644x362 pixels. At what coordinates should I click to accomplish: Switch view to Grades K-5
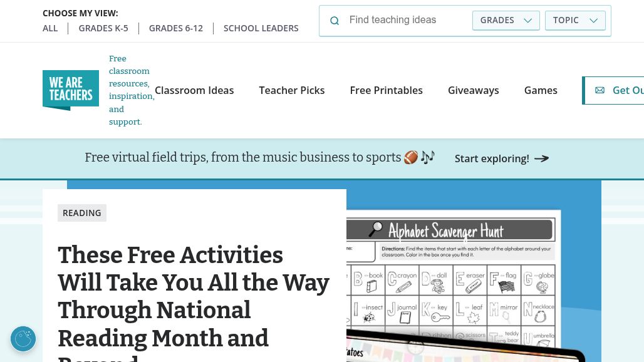point(103,28)
